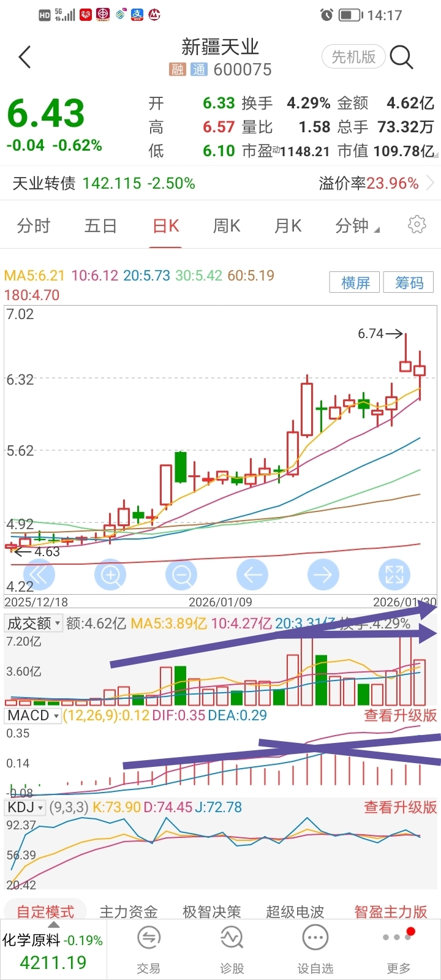Image resolution: width=441 pixels, height=980 pixels.
Task: Tap the back arrow icon
Action: click(x=24, y=58)
